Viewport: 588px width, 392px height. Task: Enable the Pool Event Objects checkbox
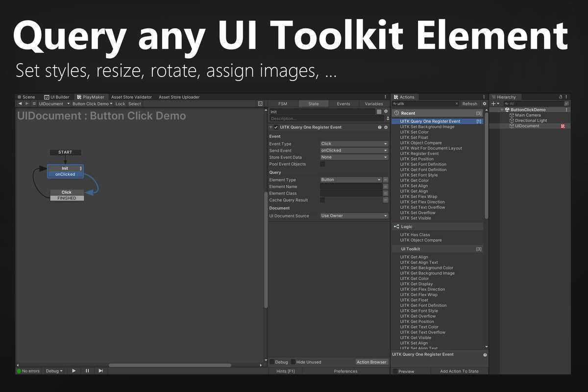(x=322, y=164)
